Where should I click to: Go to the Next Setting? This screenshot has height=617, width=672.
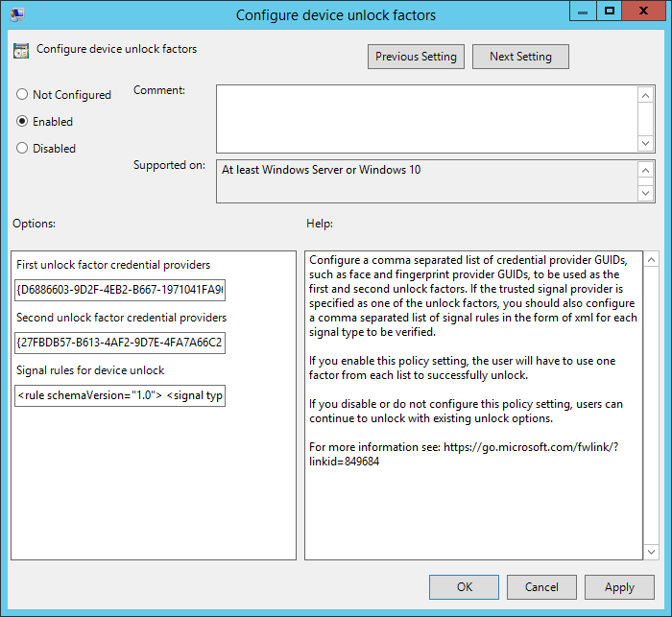pyautogui.click(x=520, y=57)
